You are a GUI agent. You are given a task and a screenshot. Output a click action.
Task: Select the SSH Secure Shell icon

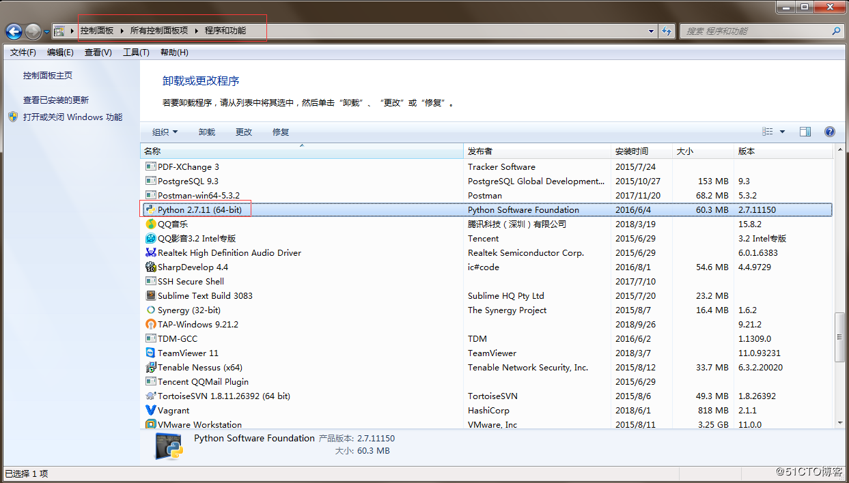tap(151, 282)
